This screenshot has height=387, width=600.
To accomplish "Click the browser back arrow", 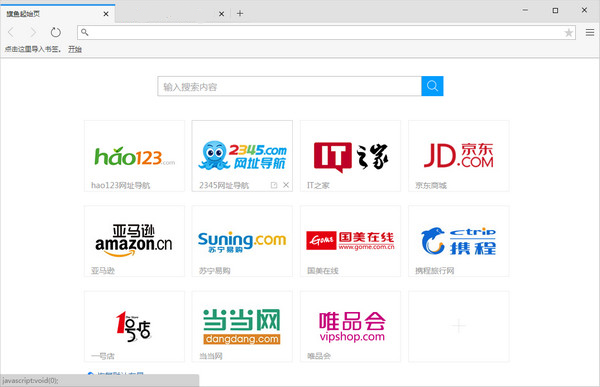I will click(11, 32).
